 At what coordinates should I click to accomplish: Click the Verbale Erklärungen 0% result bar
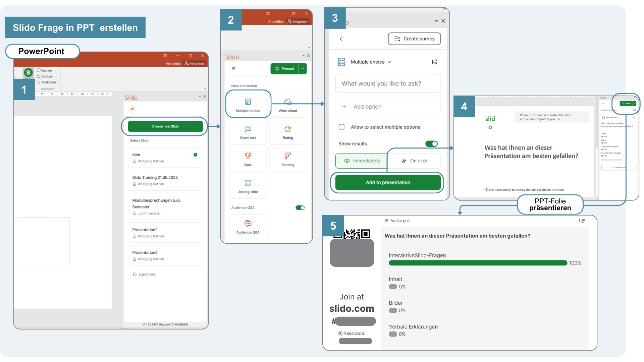[393, 334]
